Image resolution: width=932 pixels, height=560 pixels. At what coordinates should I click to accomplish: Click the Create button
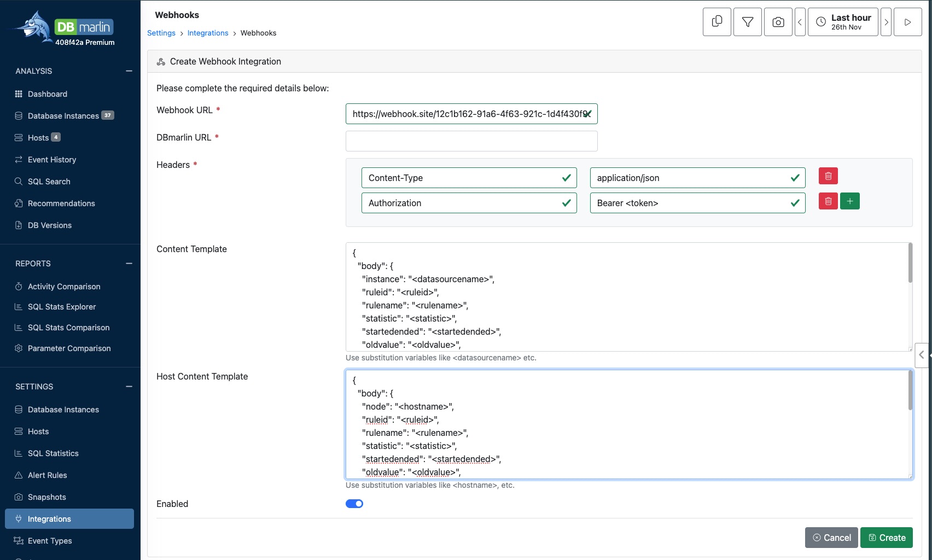[x=886, y=538]
